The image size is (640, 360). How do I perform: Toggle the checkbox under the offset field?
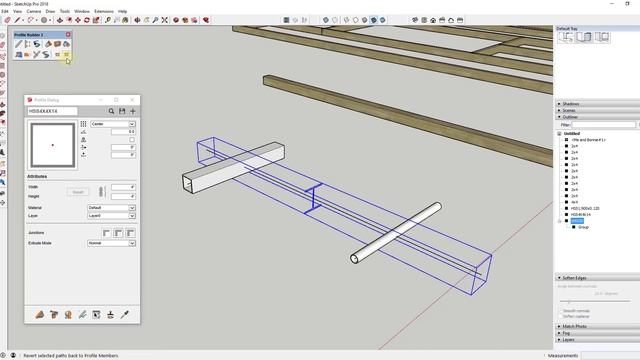coord(132,140)
